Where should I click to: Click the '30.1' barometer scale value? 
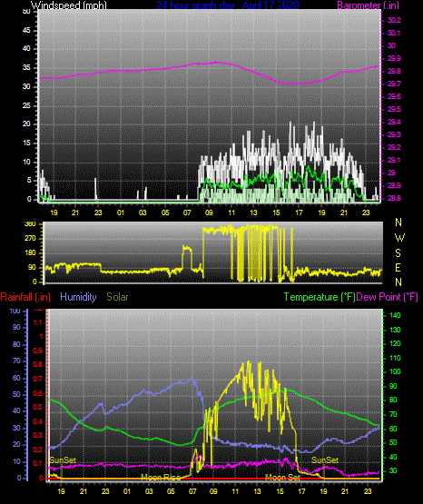(394, 33)
